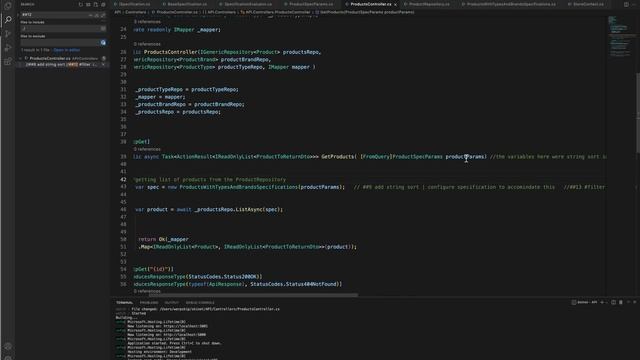Click the files to exclude field

coord(60,42)
